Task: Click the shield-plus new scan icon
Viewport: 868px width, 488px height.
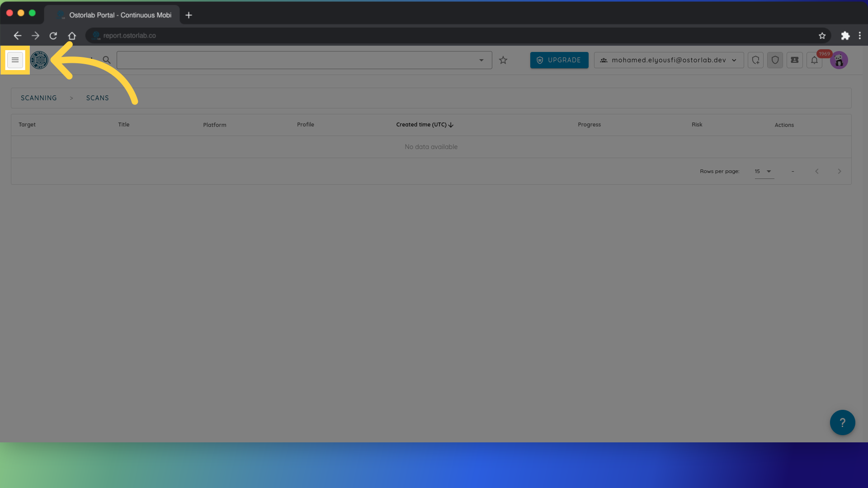Action: pos(755,60)
